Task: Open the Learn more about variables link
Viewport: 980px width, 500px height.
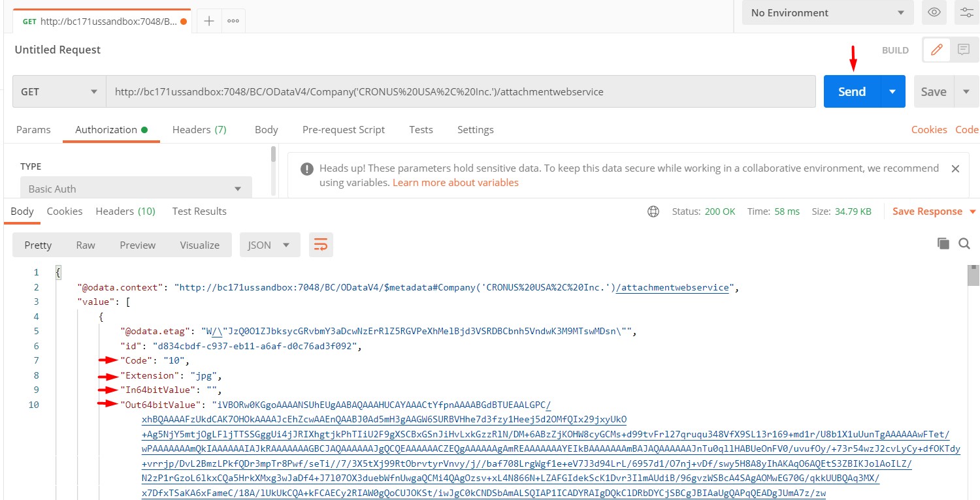Action: click(x=455, y=182)
